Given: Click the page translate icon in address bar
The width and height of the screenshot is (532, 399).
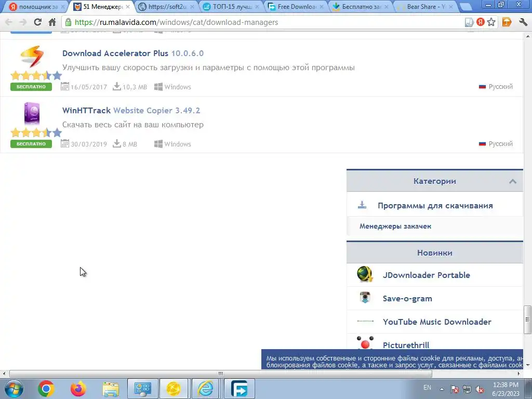Looking at the screenshot, I should pos(469,22).
